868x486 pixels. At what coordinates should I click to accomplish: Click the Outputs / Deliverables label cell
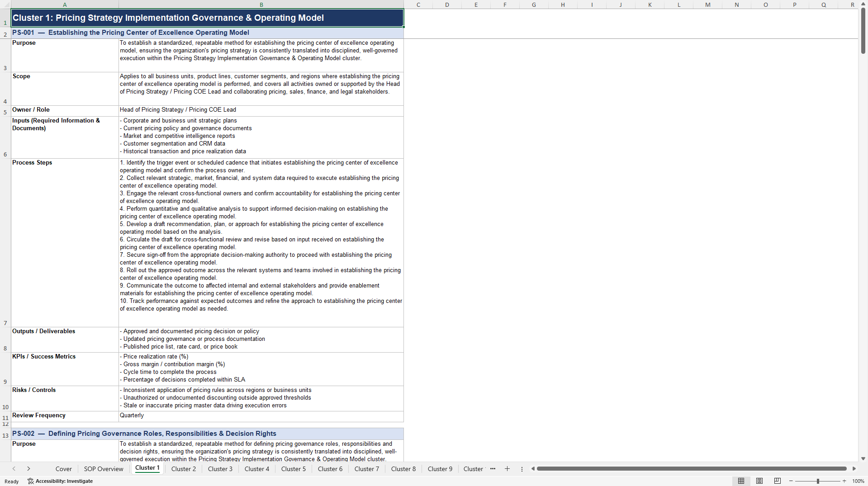(x=65, y=340)
